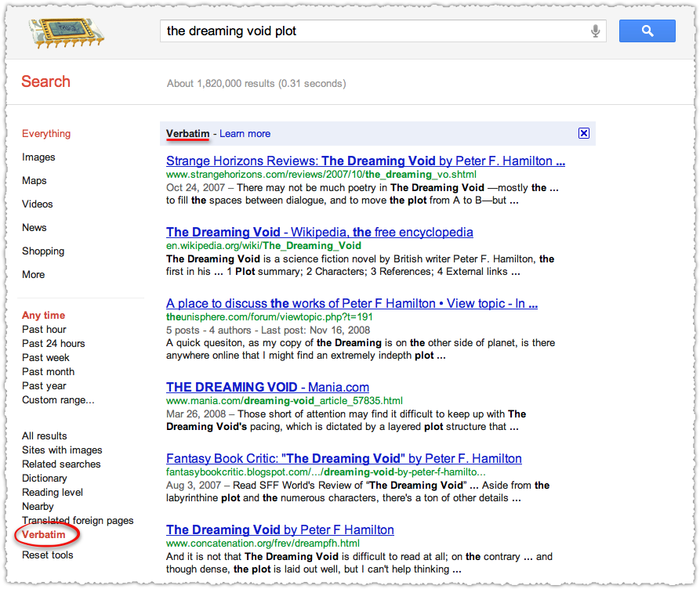Filter results to Past month
This screenshot has height=589, width=700.
49,372
